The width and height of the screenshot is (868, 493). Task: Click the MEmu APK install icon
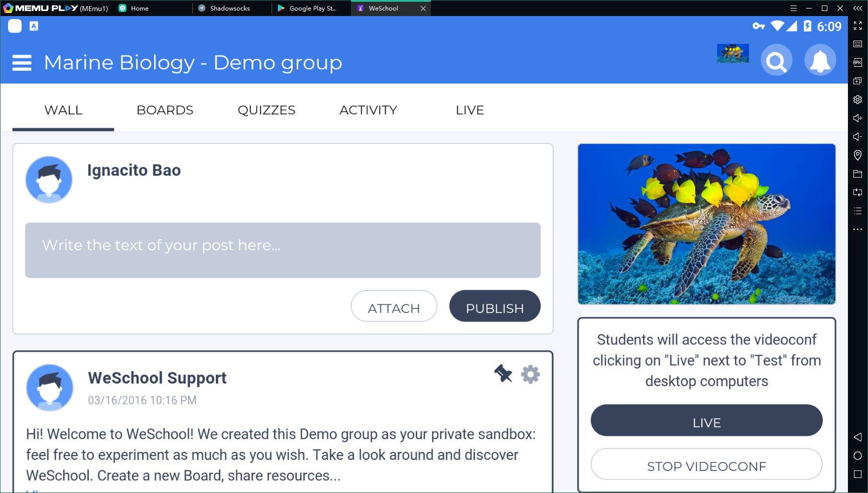pos(857,62)
